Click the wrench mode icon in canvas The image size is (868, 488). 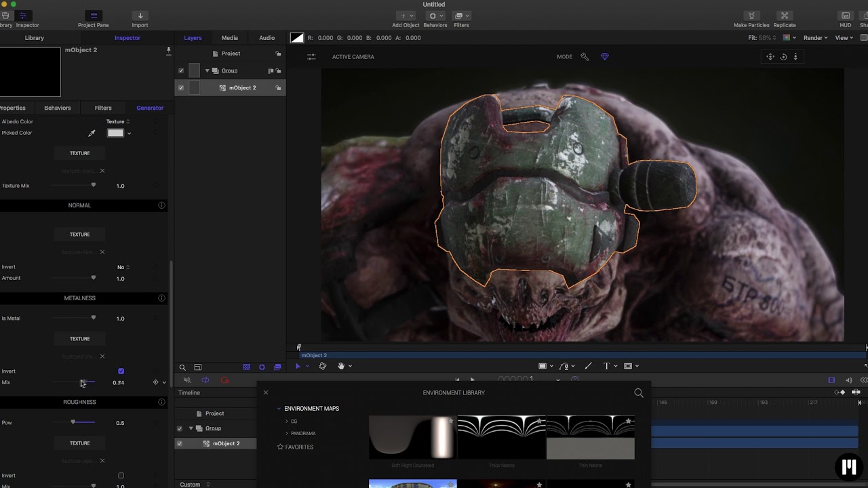coord(585,57)
